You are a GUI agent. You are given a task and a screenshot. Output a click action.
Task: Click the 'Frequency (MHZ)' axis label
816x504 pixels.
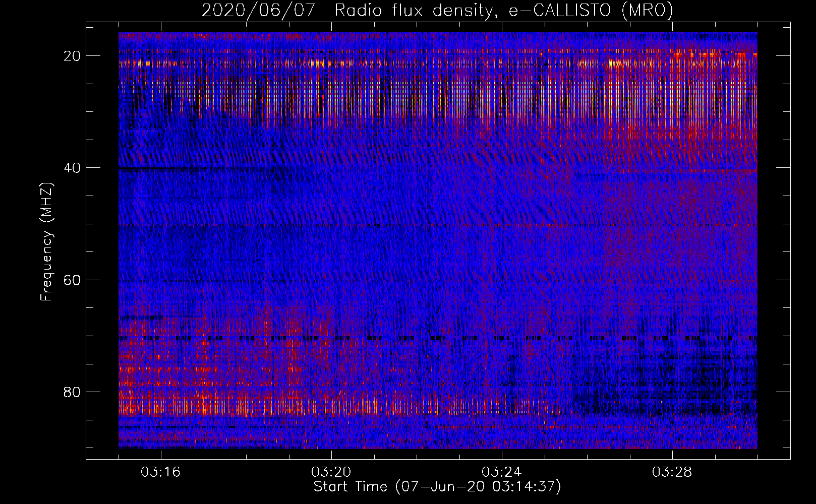(x=46, y=242)
